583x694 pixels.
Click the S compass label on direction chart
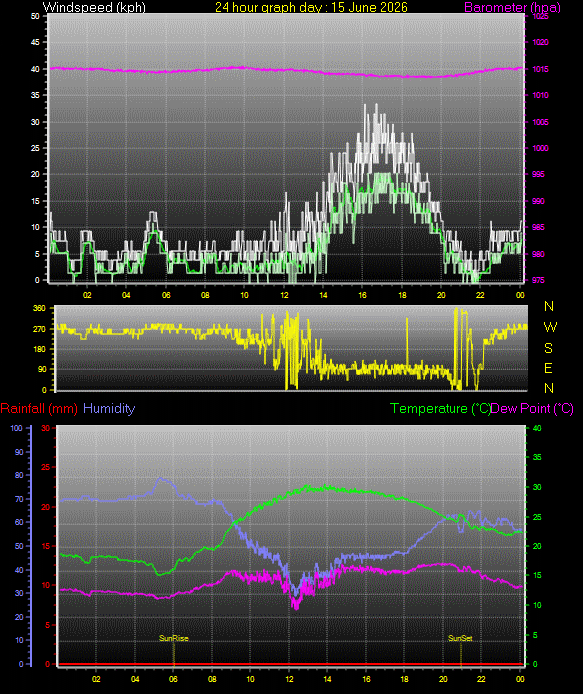click(x=548, y=348)
